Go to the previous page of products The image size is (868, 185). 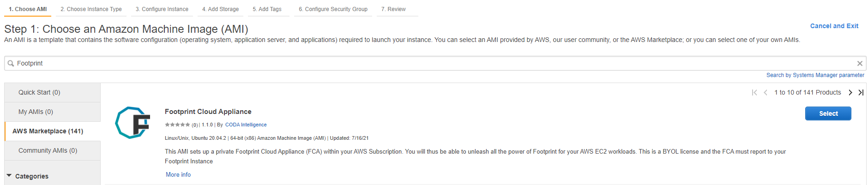tap(766, 93)
